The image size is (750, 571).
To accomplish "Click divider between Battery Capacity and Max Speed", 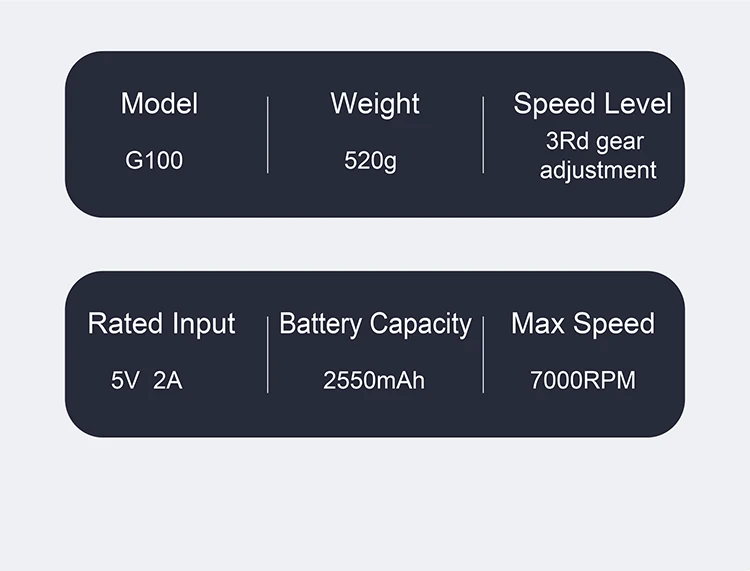I will pyautogui.click(x=483, y=354).
